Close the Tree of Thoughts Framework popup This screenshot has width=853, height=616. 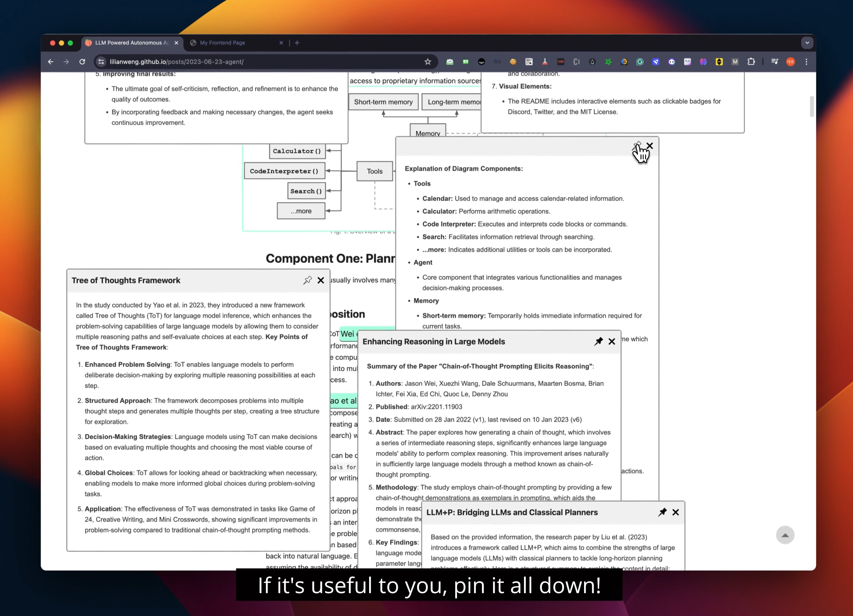(x=321, y=280)
